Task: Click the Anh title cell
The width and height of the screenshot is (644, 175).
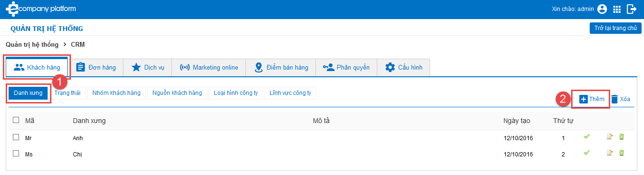Action: pyautogui.click(x=78, y=138)
